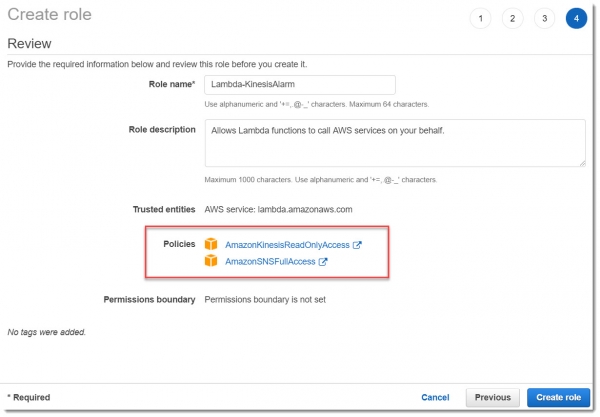Click the AmazonKinesisReadOnlyAccess policy box icon
The image size is (600, 417).
click(211, 244)
